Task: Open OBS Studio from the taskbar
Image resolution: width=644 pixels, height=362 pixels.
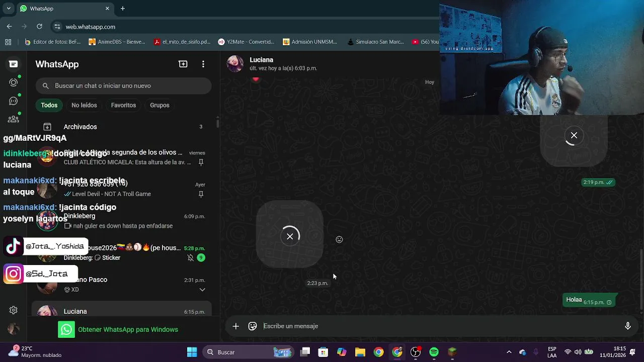Action: click(x=416, y=352)
